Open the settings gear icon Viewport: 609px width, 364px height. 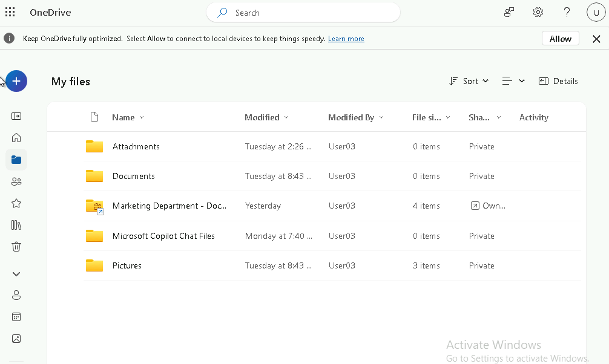pyautogui.click(x=538, y=13)
